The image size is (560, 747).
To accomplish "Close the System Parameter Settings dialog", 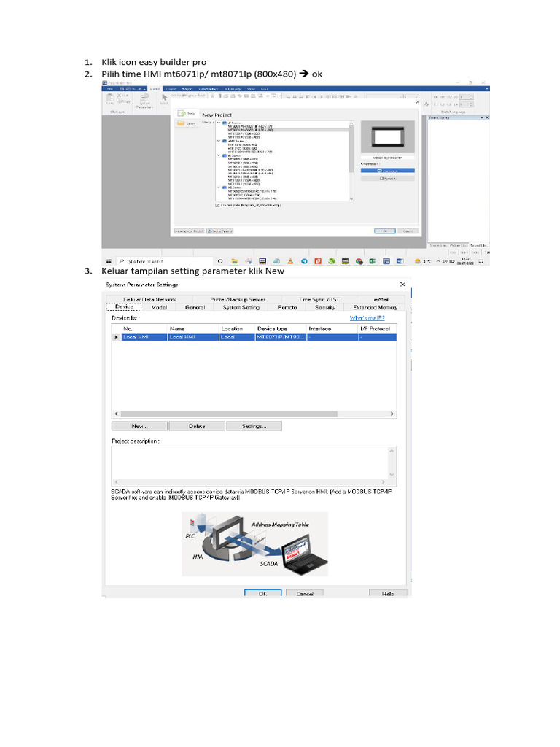I will click(x=402, y=284).
